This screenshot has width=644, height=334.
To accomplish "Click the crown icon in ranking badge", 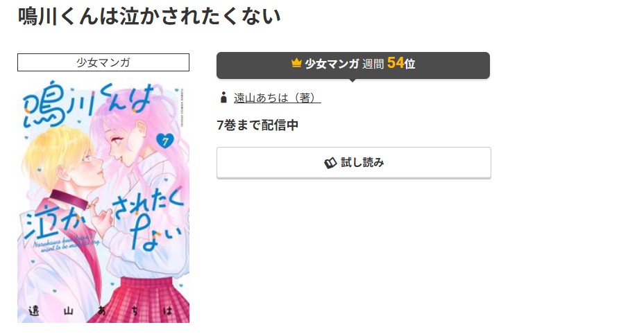I will [x=296, y=63].
